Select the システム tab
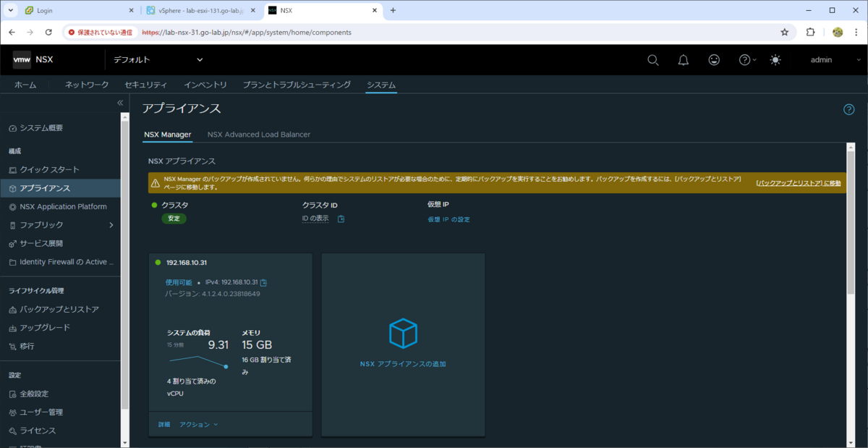This screenshot has width=868, height=448. (381, 85)
